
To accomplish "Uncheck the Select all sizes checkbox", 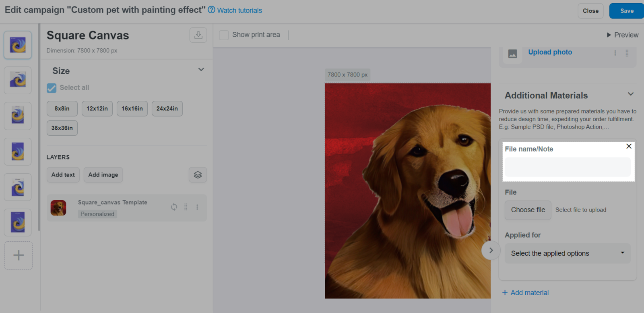I will click(x=52, y=88).
